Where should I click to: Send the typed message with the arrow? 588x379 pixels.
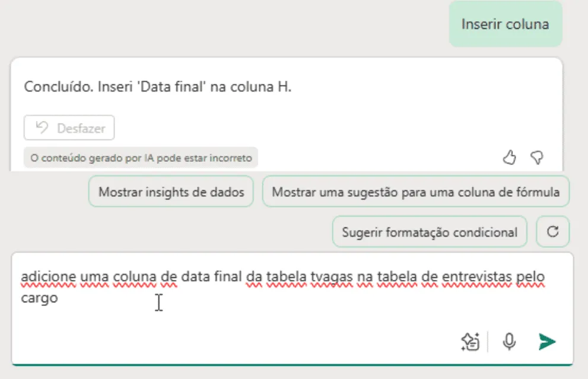[x=547, y=342]
